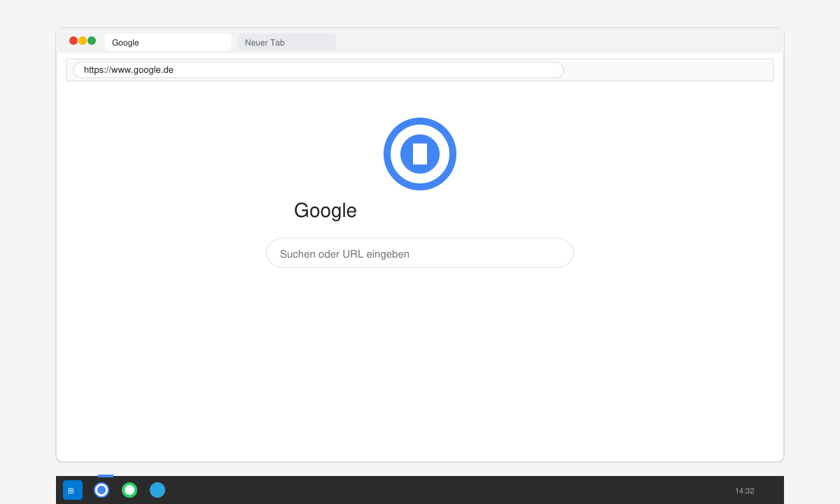
Task: Switch to the Google tab
Action: 168,42
